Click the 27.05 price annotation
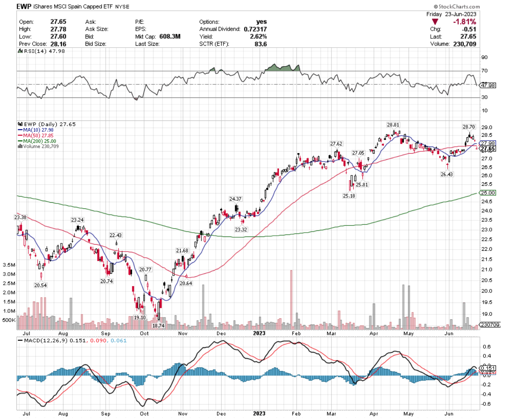The image size is (506, 420). tap(358, 153)
